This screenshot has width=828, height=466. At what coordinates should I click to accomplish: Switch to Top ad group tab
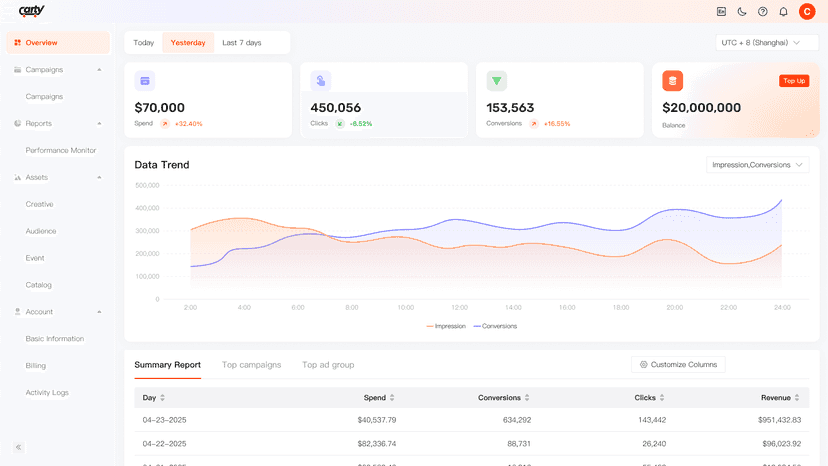[x=328, y=365]
